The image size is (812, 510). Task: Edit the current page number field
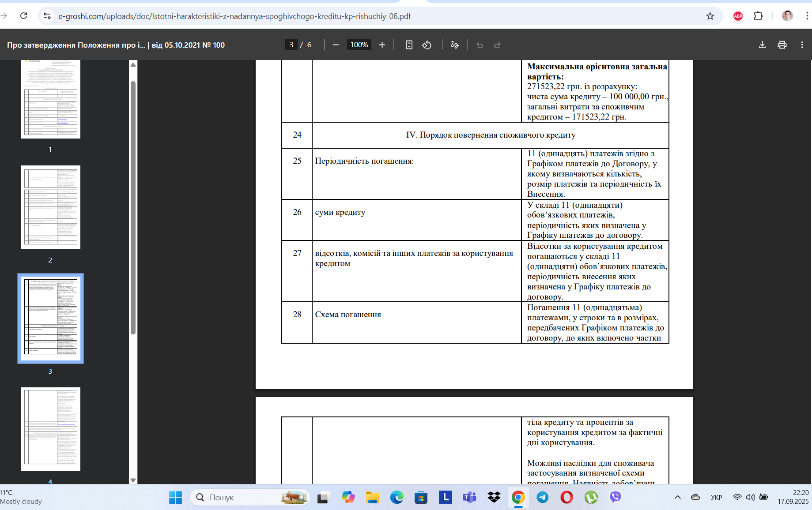click(x=291, y=45)
